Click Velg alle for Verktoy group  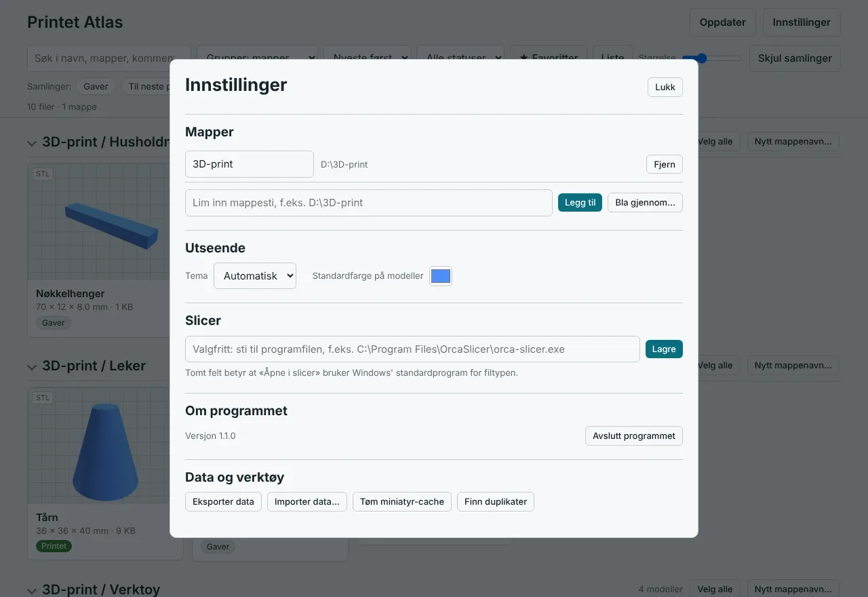715,589
